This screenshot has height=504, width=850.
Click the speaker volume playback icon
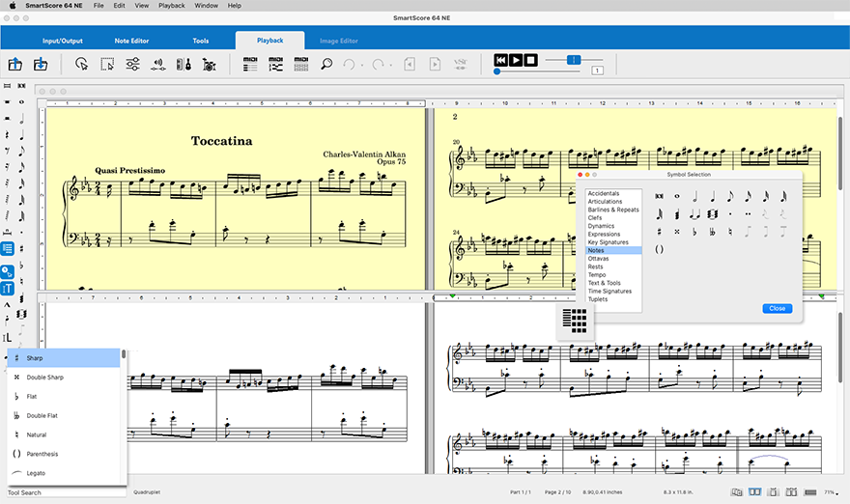pyautogui.click(x=157, y=65)
